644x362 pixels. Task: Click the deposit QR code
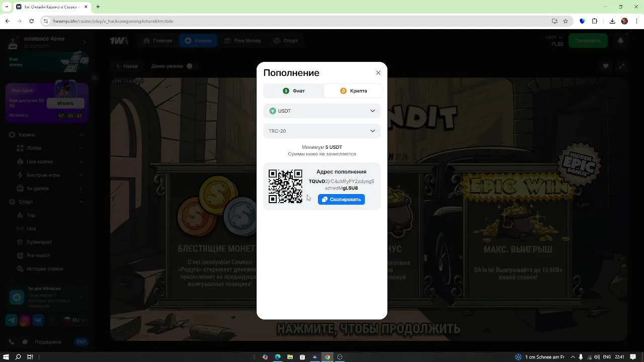coord(285,187)
